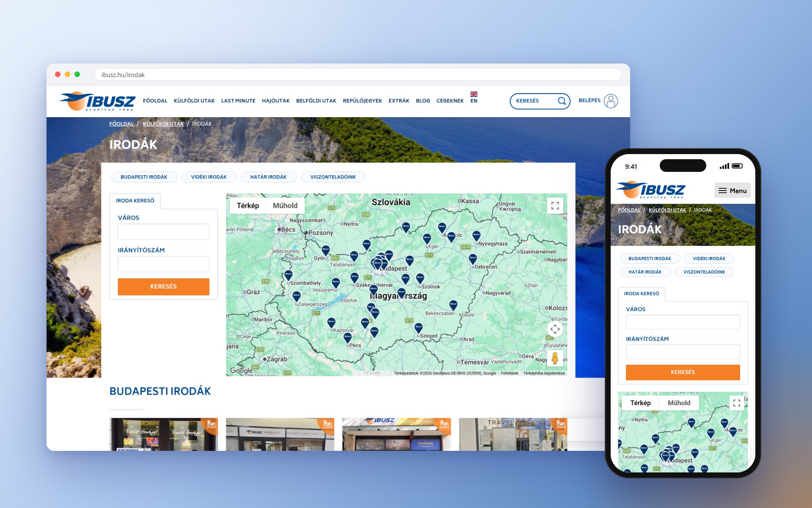812x508 pixels.
Task: Click the orange Keresés button on desktop
Action: (x=163, y=287)
